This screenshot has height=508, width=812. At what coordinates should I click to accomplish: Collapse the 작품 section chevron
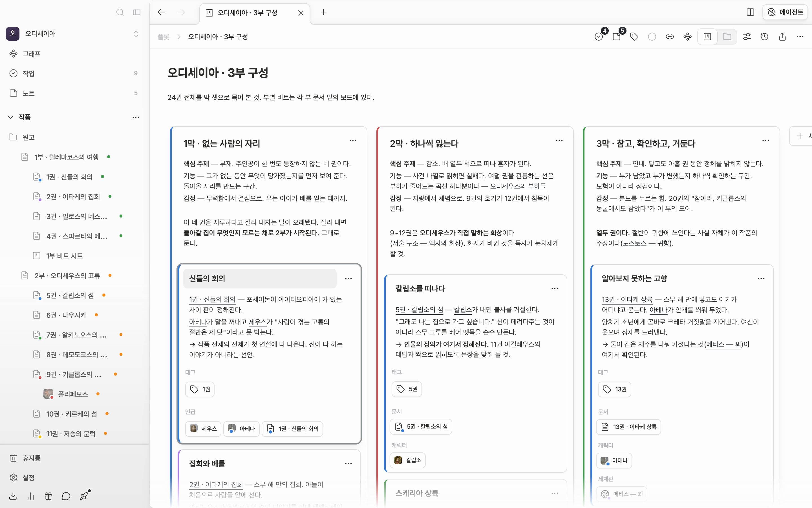click(10, 117)
